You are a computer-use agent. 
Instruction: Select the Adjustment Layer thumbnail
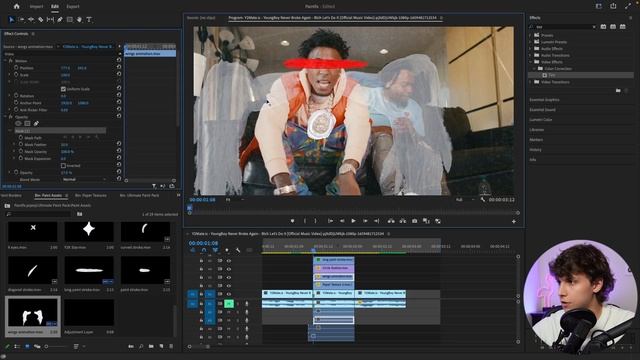click(x=89, y=313)
